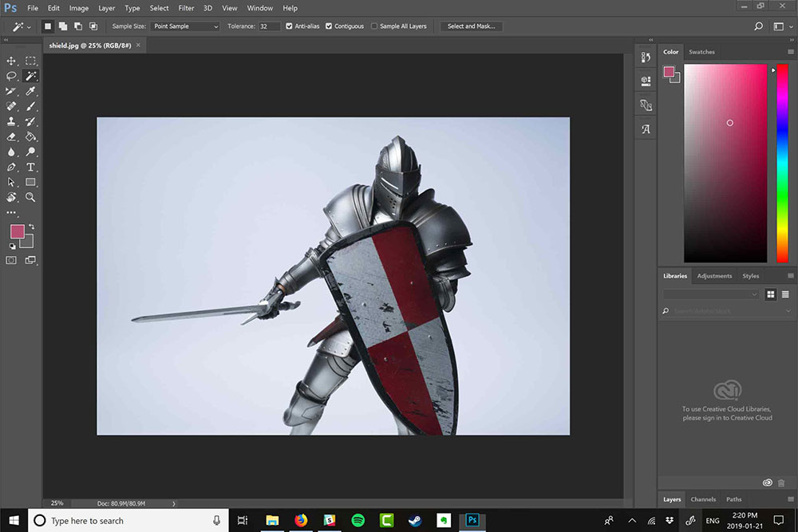Viewport: 798px width, 532px height.
Task: Reset default foreground and background colors
Action: (12, 246)
